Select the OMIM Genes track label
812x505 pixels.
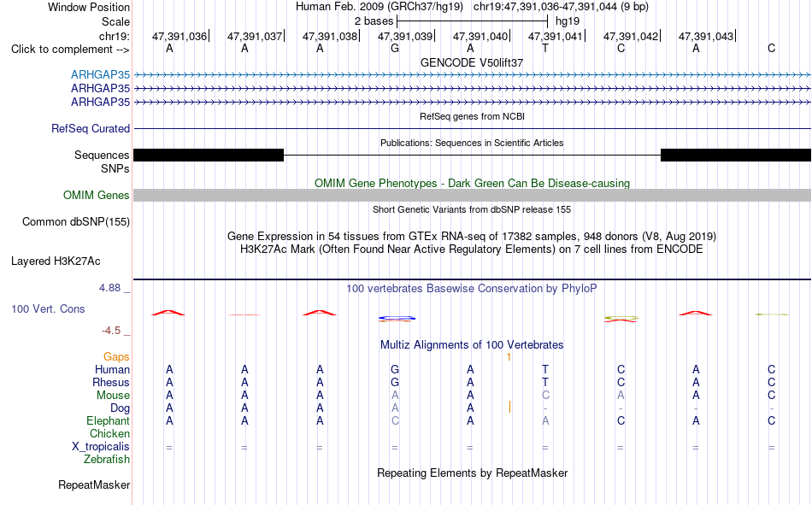pos(97,196)
